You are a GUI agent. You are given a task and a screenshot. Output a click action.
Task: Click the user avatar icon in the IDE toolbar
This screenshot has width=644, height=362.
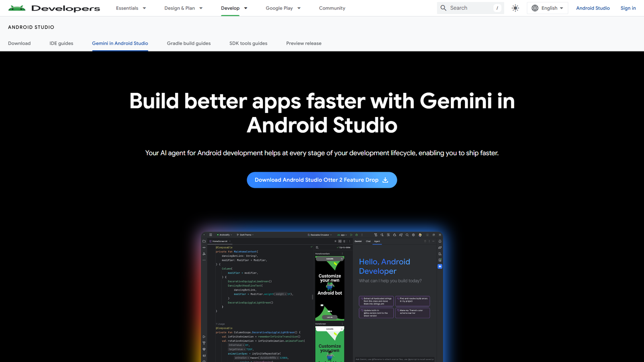[x=420, y=235]
